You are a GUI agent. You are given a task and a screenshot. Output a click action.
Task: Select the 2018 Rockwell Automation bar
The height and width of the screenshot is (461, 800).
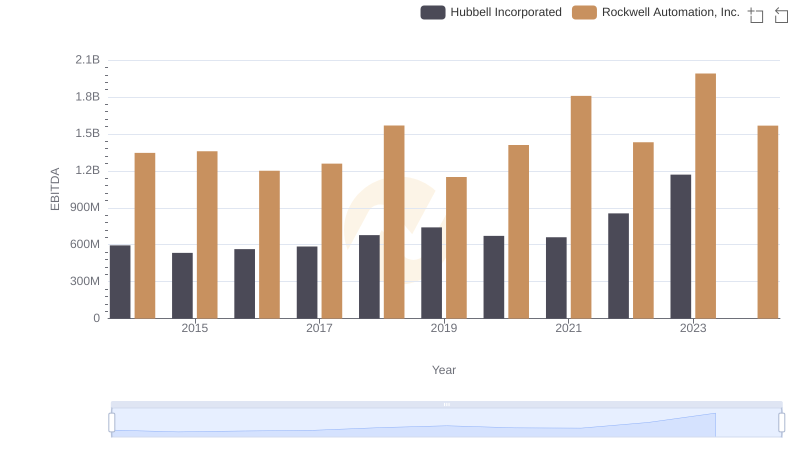(394, 222)
